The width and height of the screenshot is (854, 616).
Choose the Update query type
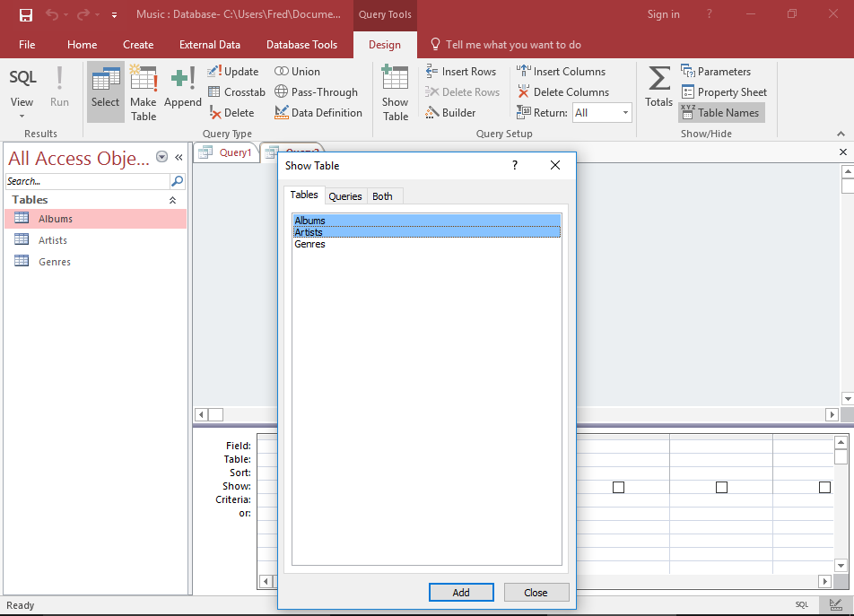pyautogui.click(x=232, y=72)
